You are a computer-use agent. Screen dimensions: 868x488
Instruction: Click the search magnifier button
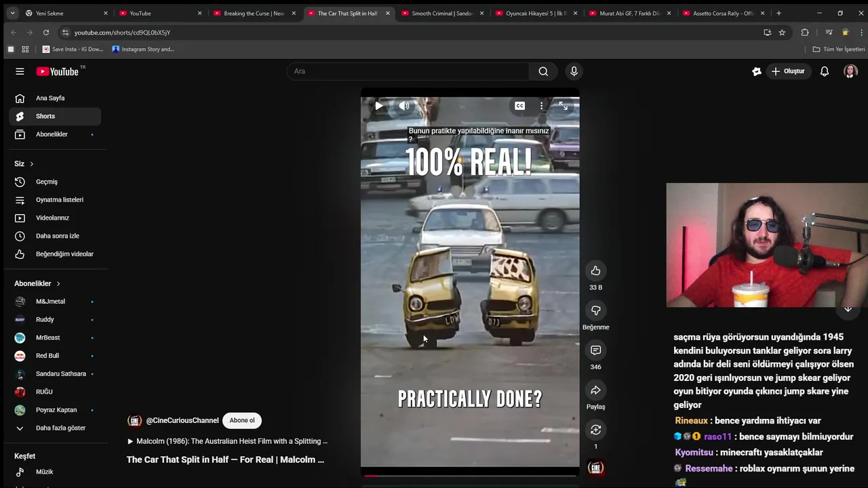coord(543,71)
